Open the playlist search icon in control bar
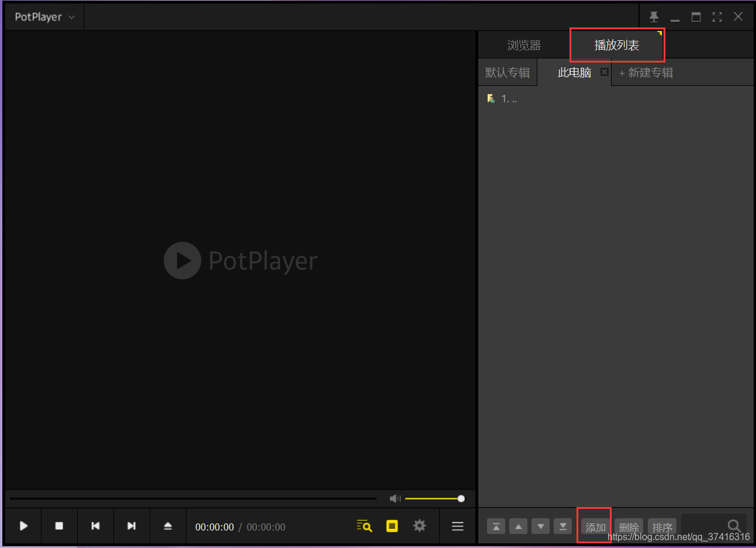 pos(364,526)
